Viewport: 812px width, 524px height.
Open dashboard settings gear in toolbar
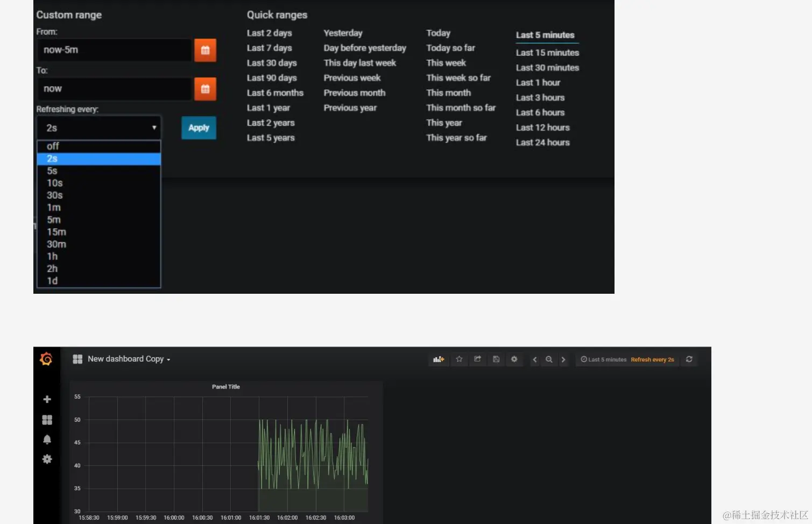[x=514, y=359]
